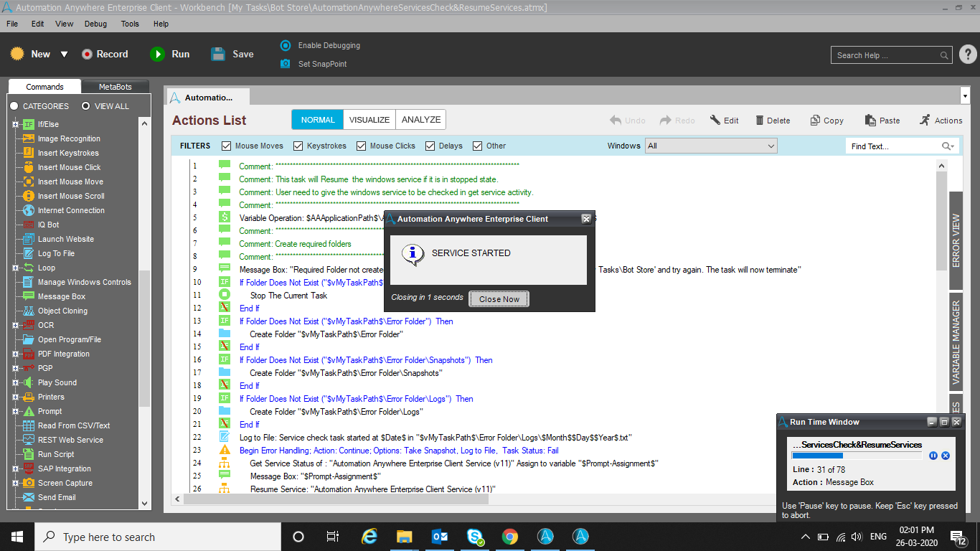The image size is (980, 551).
Task: Select the Insert Mouse Scroll command icon
Action: pyautogui.click(x=29, y=196)
